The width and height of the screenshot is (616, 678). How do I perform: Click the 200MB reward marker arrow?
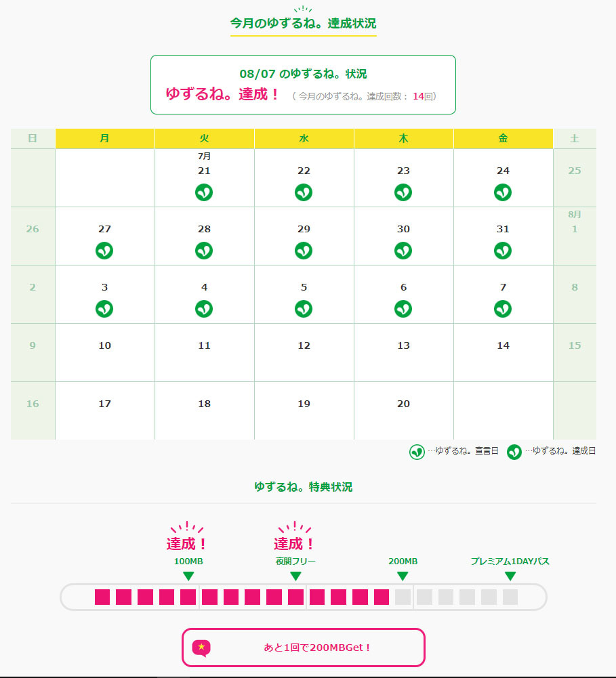click(403, 576)
